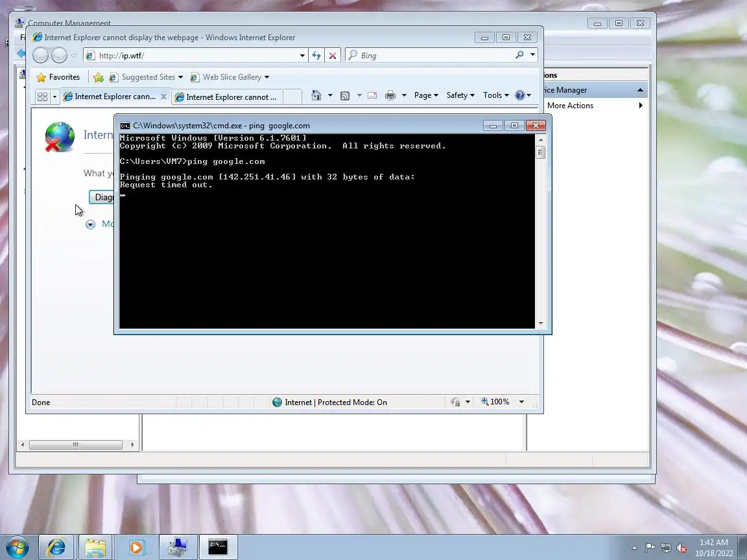This screenshot has width=747, height=560.
Task: Collapse the Device Manager actions section
Action: click(640, 90)
